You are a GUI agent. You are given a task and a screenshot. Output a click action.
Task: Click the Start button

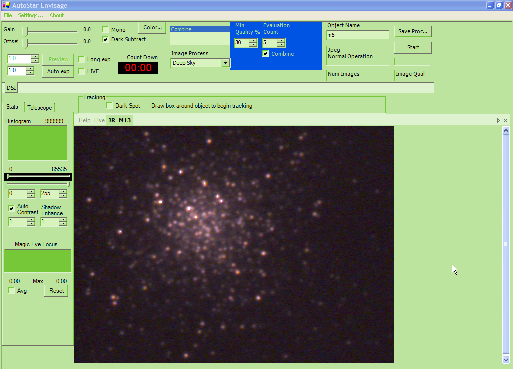click(413, 47)
